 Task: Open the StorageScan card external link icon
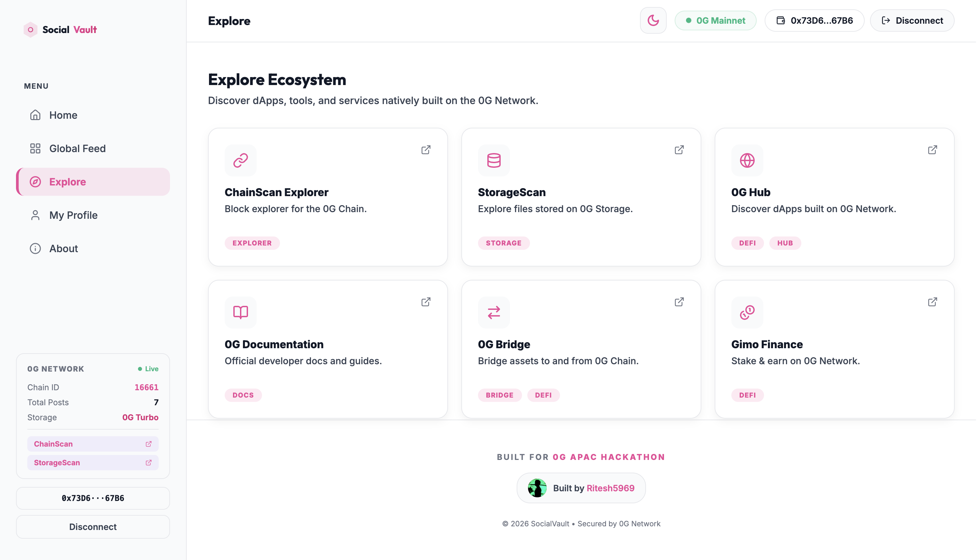(x=679, y=150)
